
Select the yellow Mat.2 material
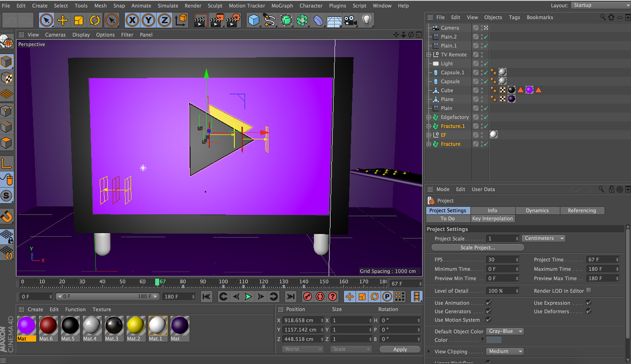[136, 326]
